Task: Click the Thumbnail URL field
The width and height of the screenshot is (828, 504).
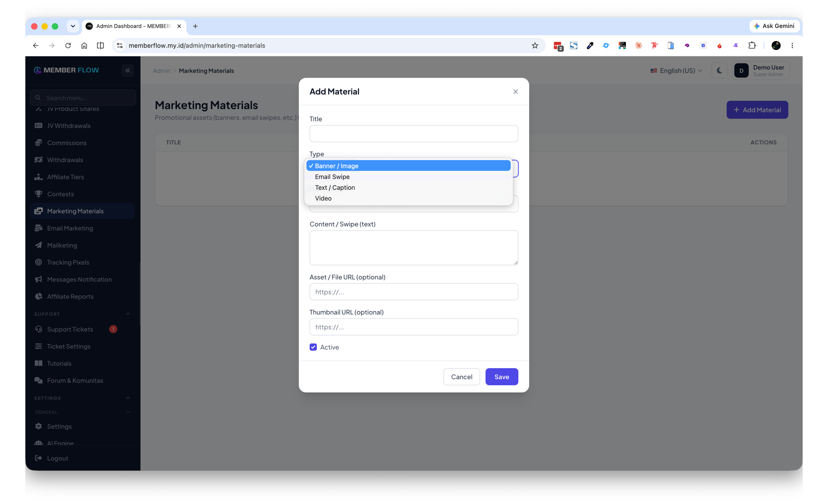Action: 414,327
